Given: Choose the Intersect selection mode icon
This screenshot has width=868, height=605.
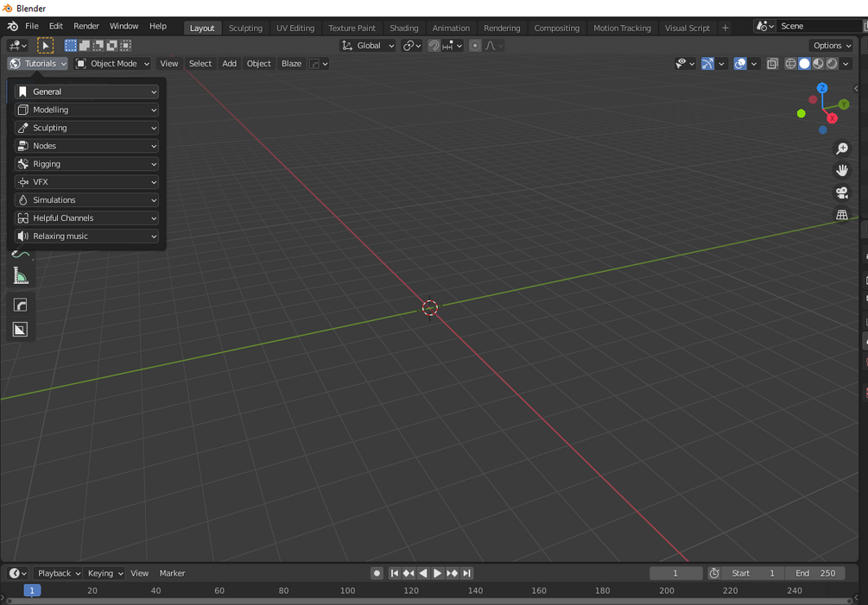Looking at the screenshot, I should point(125,46).
